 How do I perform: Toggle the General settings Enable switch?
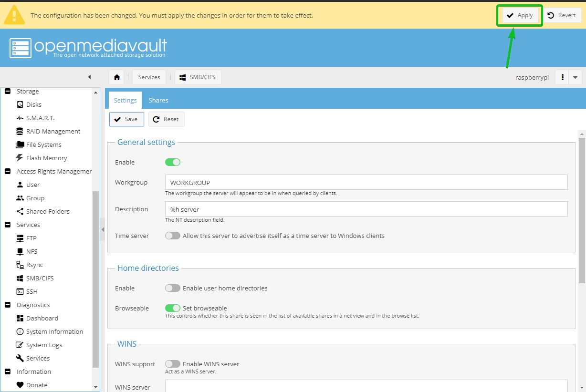173,162
